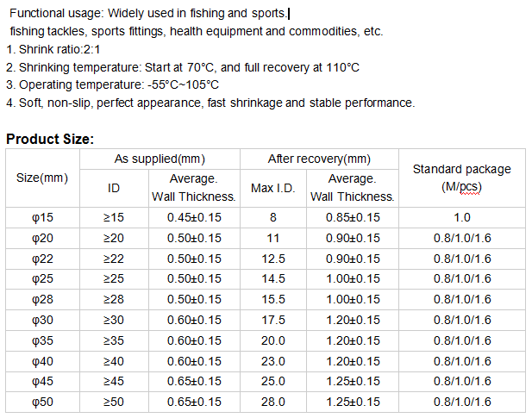The height and width of the screenshot is (418, 532).
Task: Select the φ15 size cell
Action: point(42,218)
